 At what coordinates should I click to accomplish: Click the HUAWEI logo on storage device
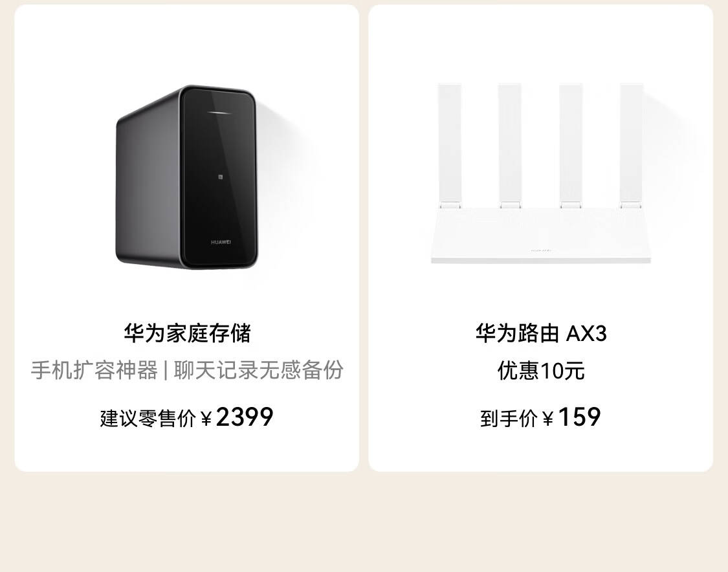221,243
